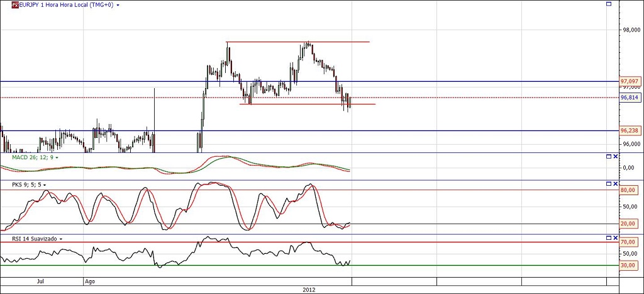The width and height of the screenshot is (644, 294).
Task: Close the MACD indicator panel
Action: 615,156
